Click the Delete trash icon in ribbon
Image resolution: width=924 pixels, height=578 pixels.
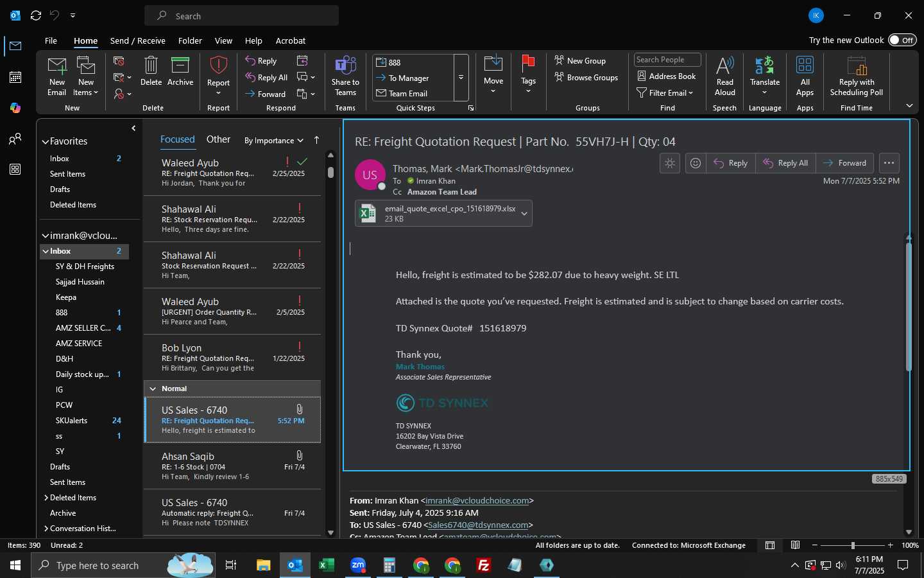[x=151, y=66]
